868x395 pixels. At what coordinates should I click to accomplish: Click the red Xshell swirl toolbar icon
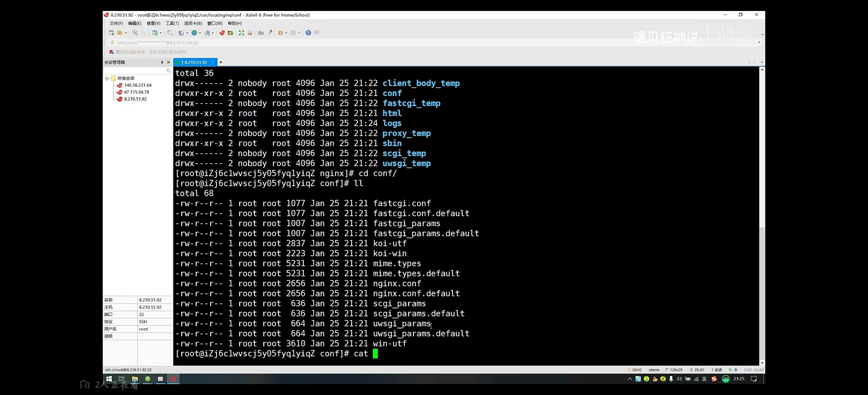(222, 33)
